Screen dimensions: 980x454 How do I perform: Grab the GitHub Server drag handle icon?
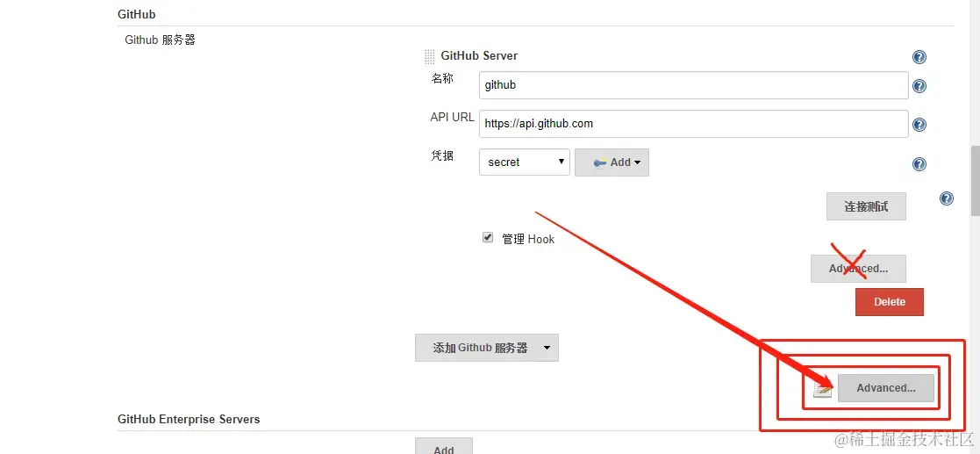429,56
